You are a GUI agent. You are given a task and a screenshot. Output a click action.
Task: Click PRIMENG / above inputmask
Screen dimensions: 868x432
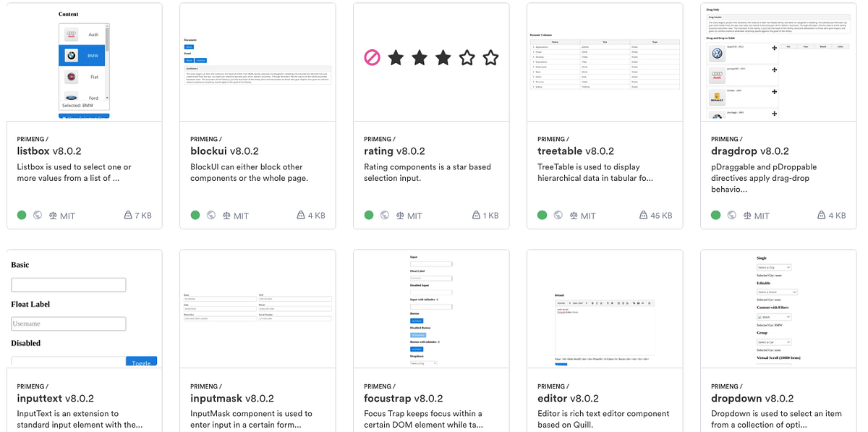coord(206,386)
